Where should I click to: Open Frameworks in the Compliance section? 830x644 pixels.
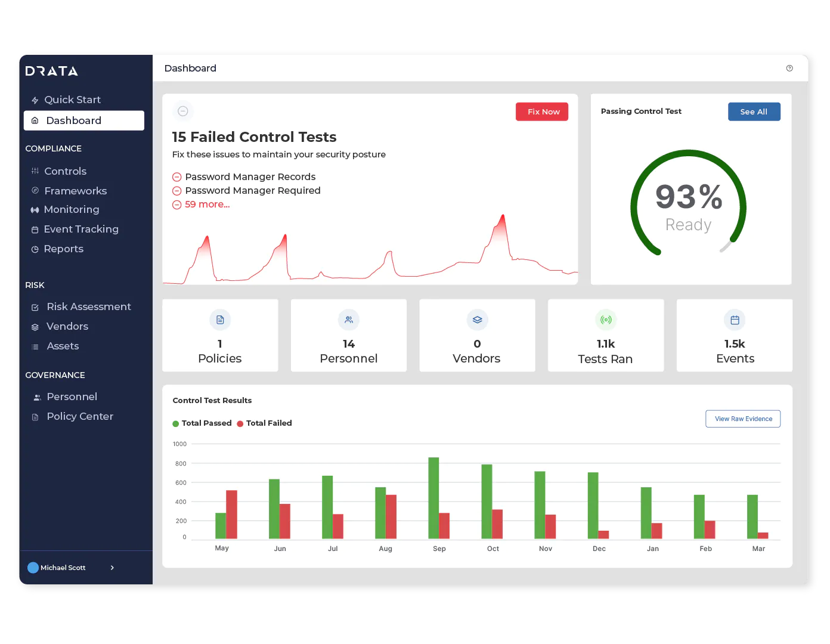[75, 191]
